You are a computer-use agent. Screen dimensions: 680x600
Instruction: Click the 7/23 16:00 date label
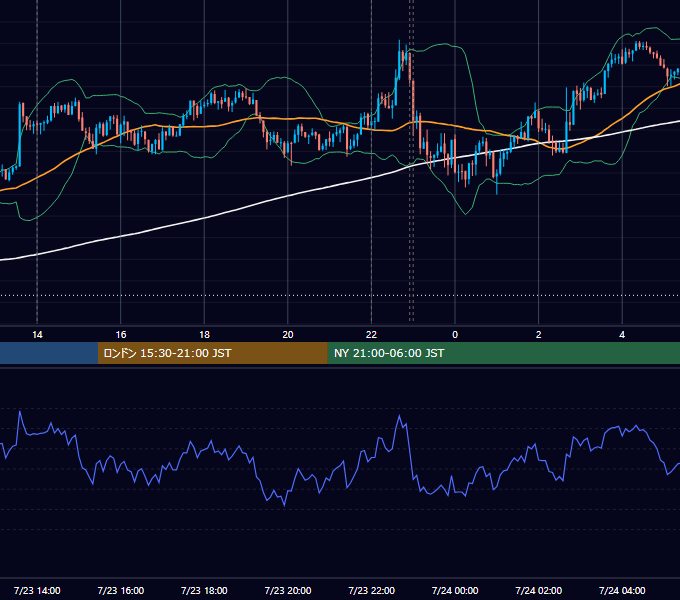[x=121, y=590]
